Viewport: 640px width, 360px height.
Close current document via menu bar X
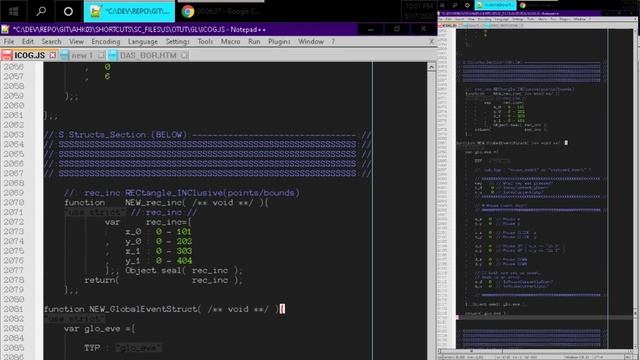431,42
